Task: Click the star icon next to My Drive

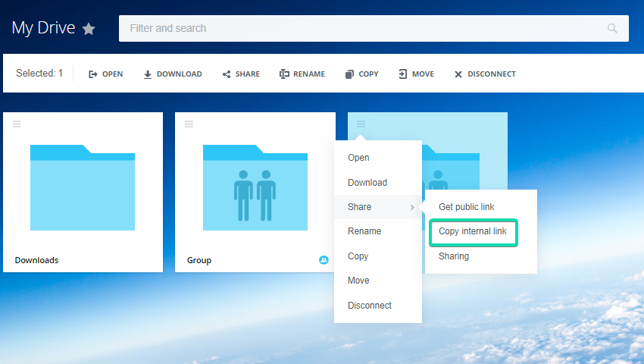Action: tap(89, 29)
